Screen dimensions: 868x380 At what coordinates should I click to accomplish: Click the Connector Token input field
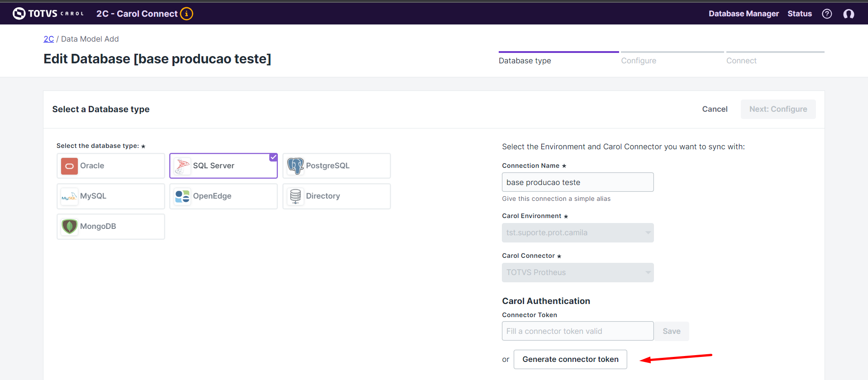click(x=577, y=331)
